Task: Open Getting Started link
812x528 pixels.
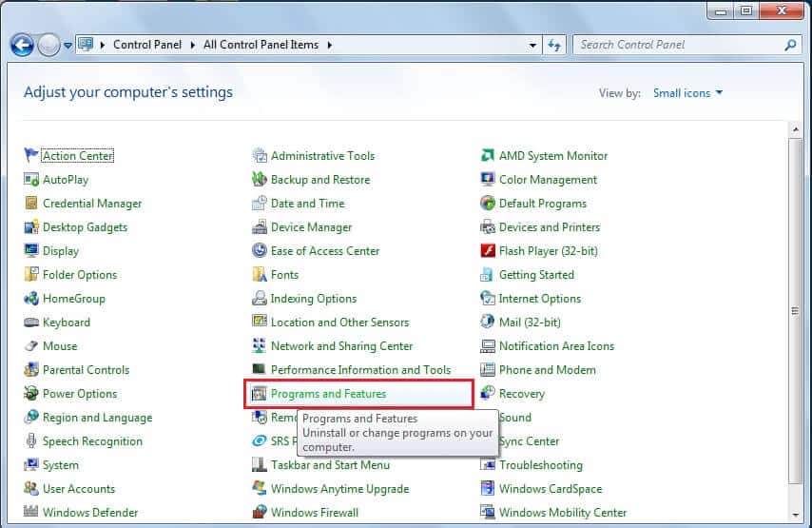Action: (536, 275)
